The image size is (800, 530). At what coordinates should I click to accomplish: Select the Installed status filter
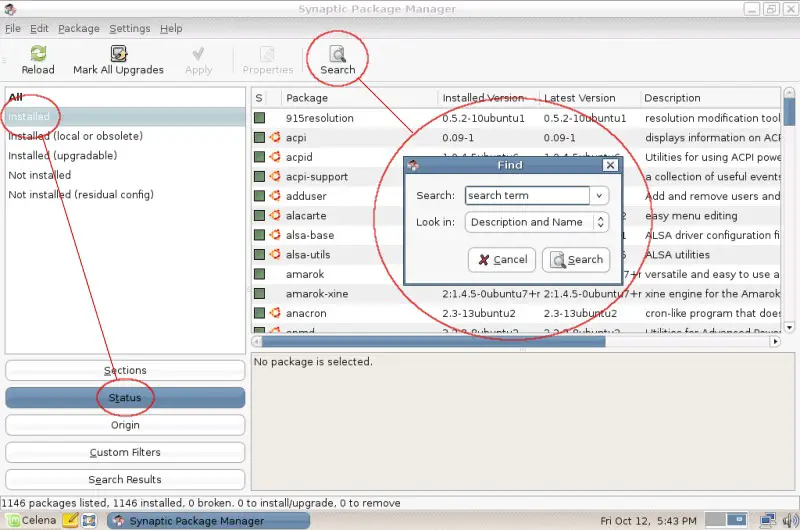(125, 116)
